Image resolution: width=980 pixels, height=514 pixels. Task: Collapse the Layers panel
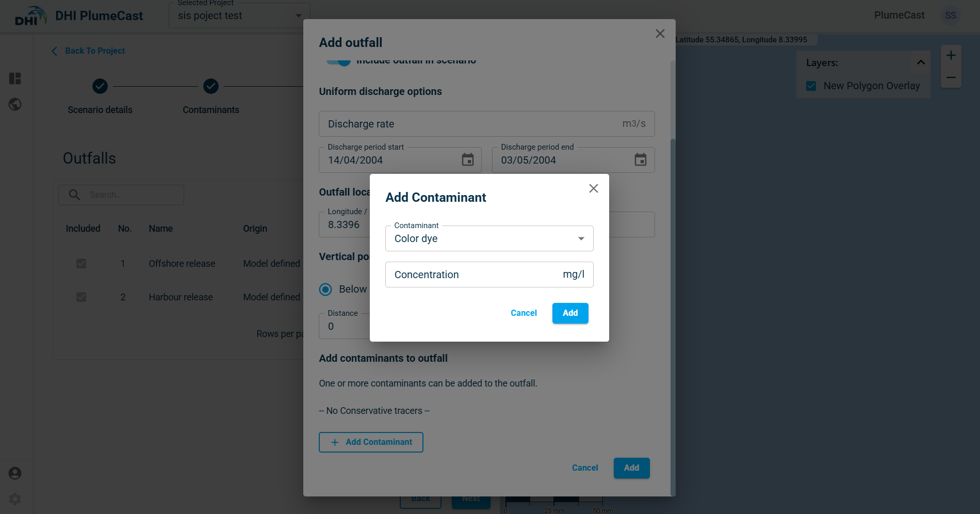(920, 62)
